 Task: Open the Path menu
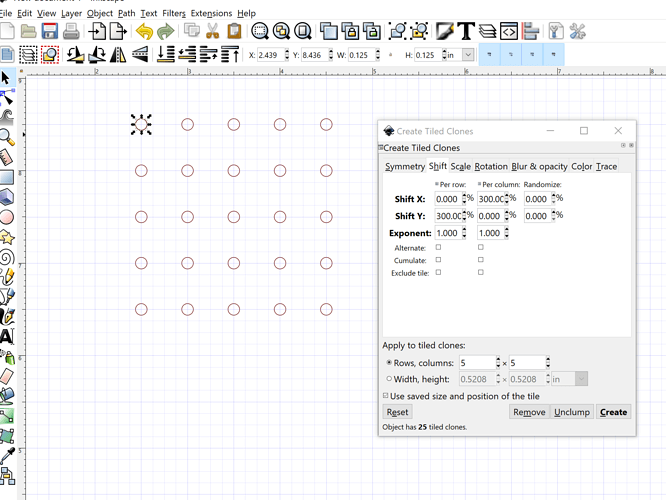click(x=127, y=13)
